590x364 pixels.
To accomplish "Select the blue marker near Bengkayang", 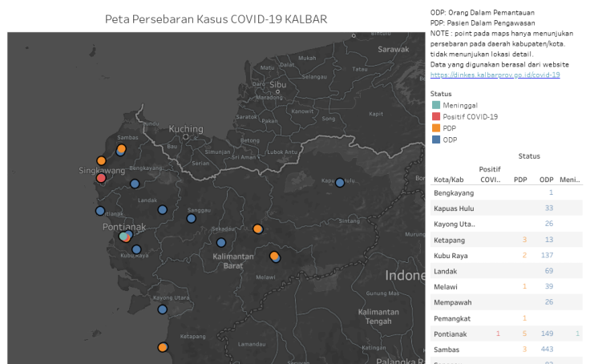I will pyautogui.click(x=135, y=184).
